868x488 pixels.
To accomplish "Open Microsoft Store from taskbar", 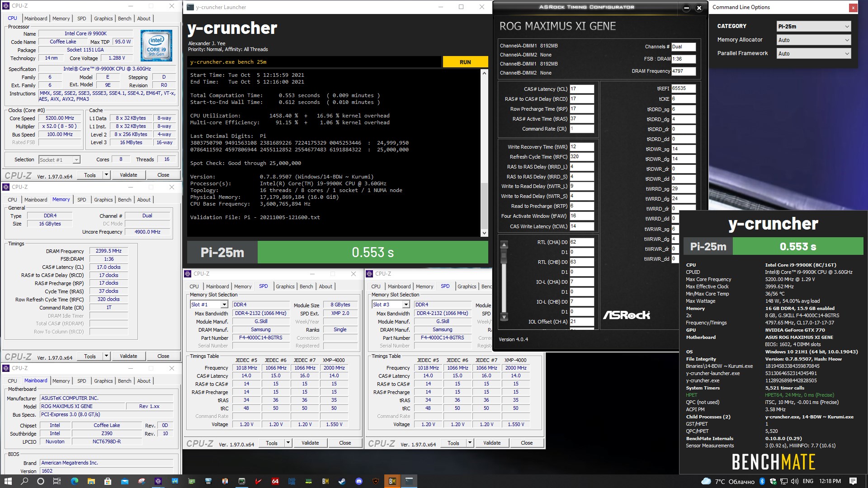I will (108, 481).
